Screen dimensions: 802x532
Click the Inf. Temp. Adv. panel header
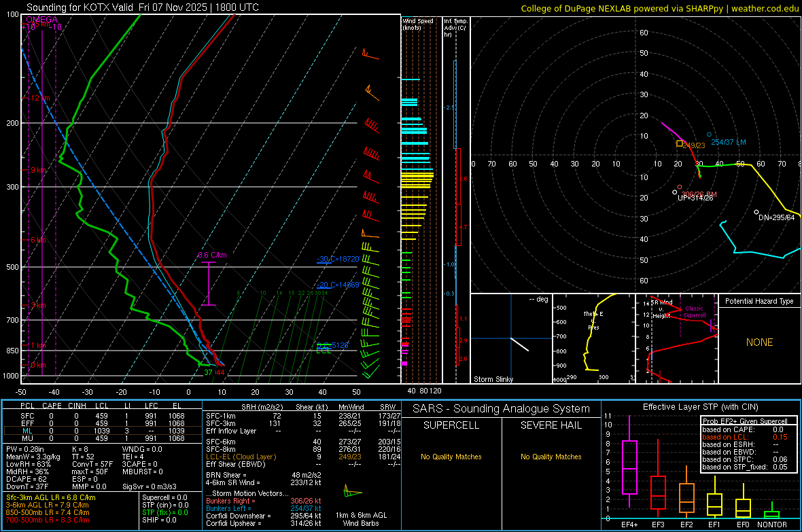pyautogui.click(x=455, y=28)
